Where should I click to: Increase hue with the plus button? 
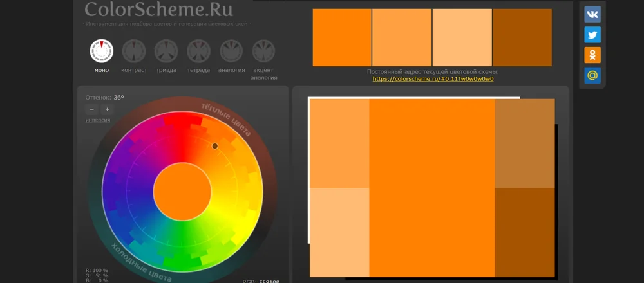[x=106, y=109]
